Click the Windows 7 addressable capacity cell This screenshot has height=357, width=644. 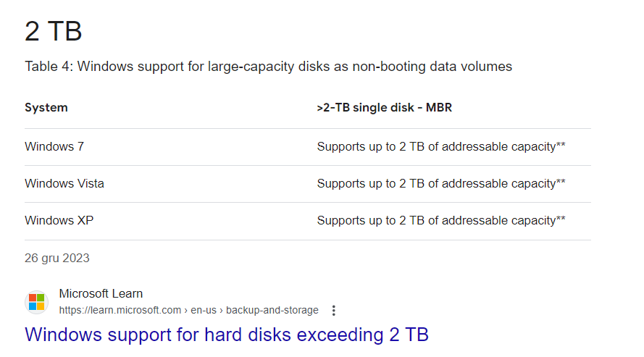[x=441, y=146]
